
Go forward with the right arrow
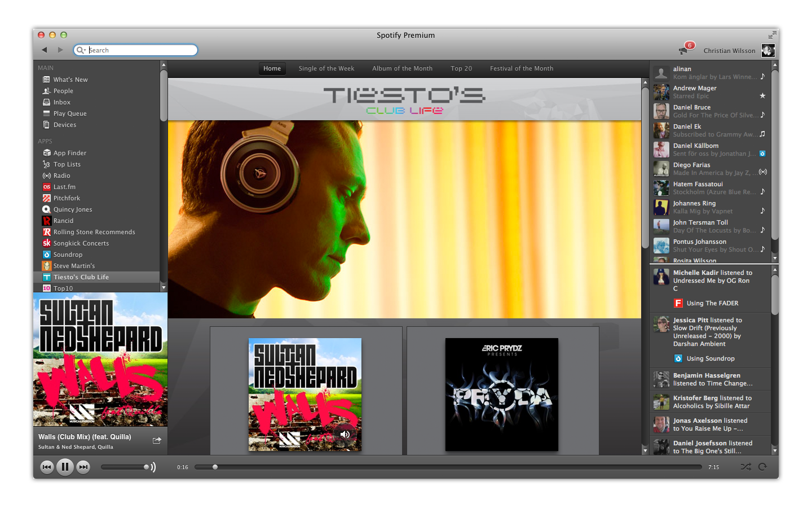60,50
